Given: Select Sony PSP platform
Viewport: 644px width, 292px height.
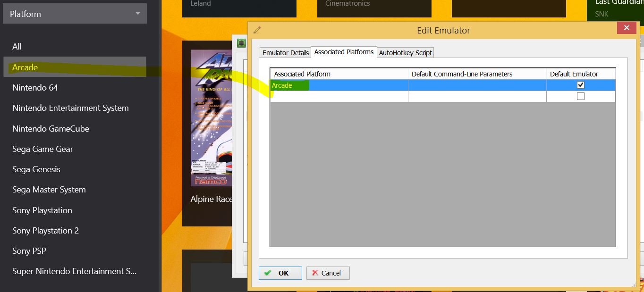Looking at the screenshot, I should coord(29,250).
